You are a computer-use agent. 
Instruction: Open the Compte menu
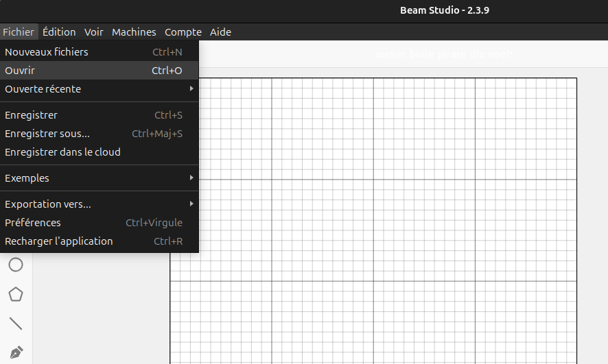point(183,32)
